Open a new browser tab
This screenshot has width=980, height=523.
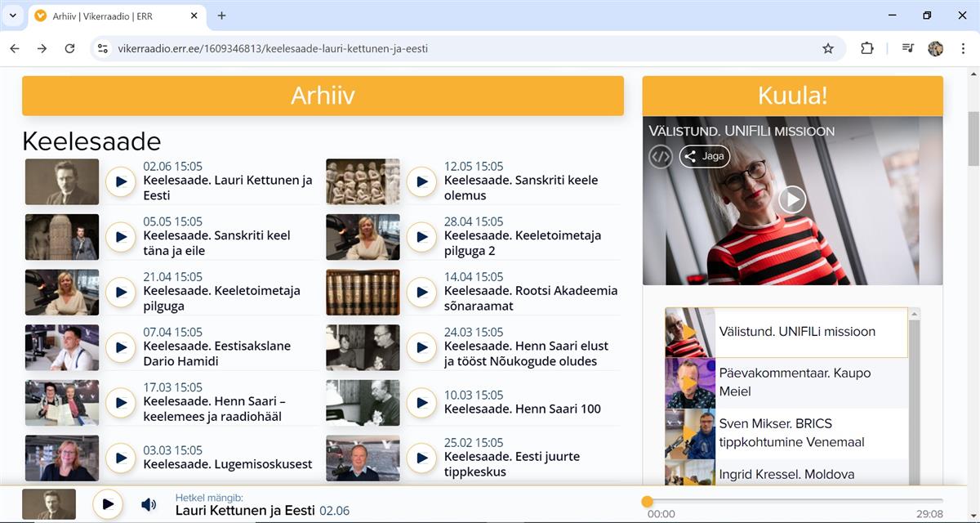[x=221, y=16]
